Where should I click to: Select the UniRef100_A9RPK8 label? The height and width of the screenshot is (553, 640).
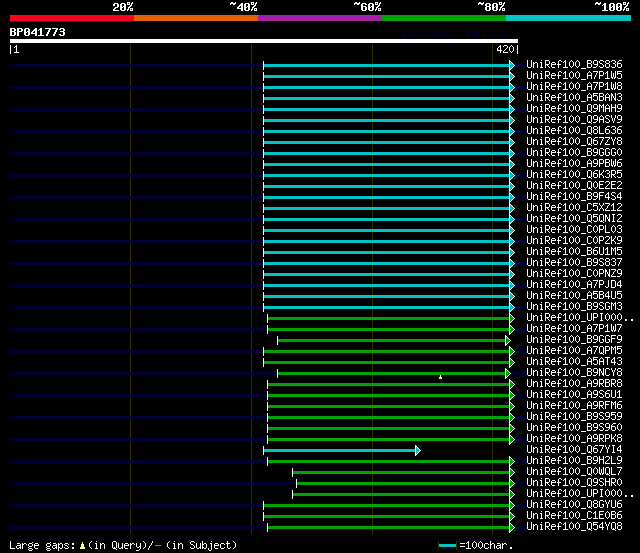574,439
